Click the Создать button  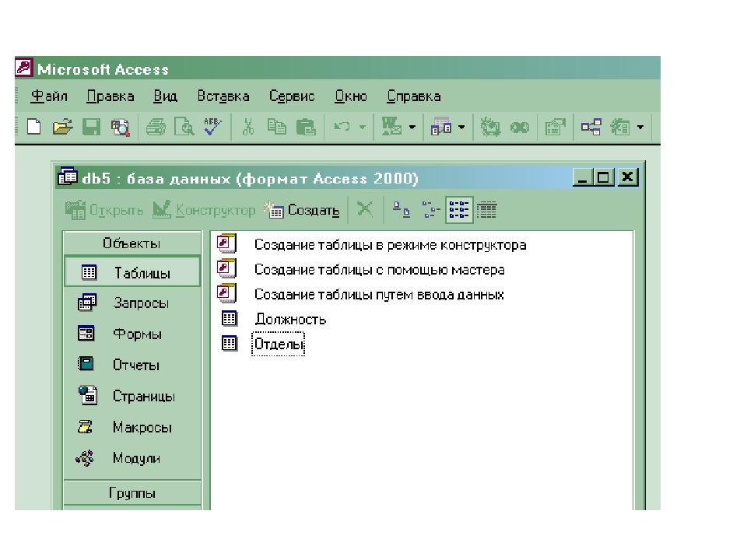click(x=302, y=209)
